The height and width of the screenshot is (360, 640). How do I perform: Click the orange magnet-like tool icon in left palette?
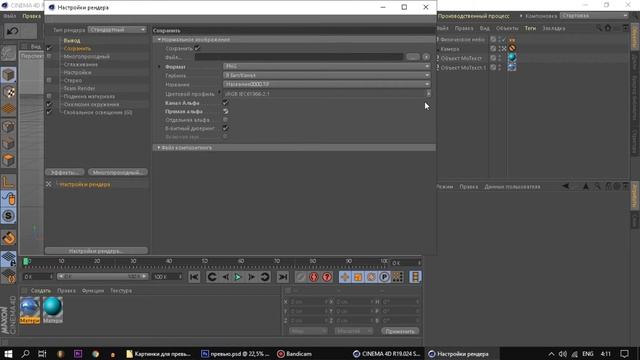(x=9, y=237)
